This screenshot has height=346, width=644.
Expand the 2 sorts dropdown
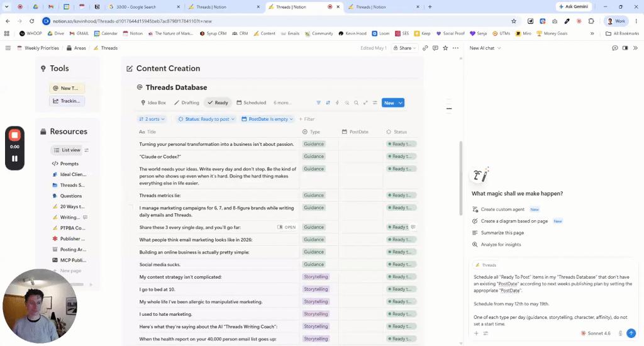click(x=152, y=119)
